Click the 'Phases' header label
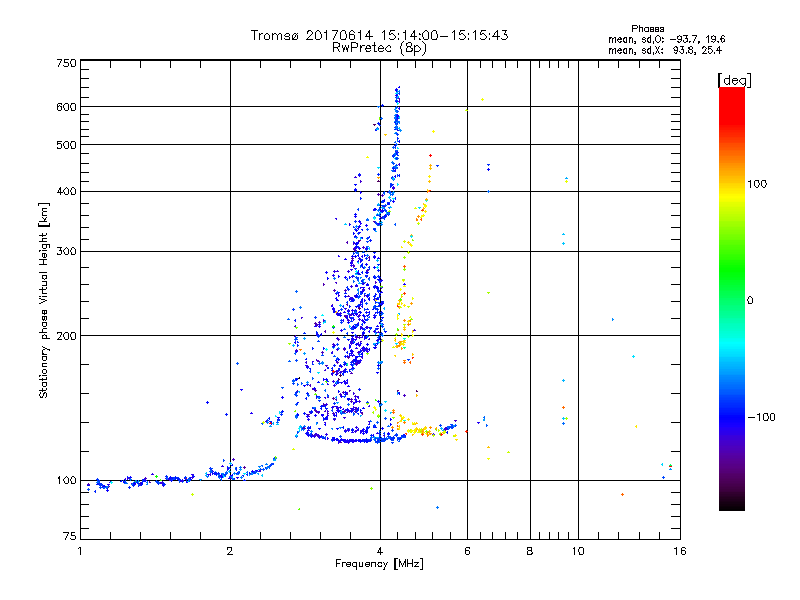Image resolution: width=800 pixels, height=600 pixels. point(647,29)
